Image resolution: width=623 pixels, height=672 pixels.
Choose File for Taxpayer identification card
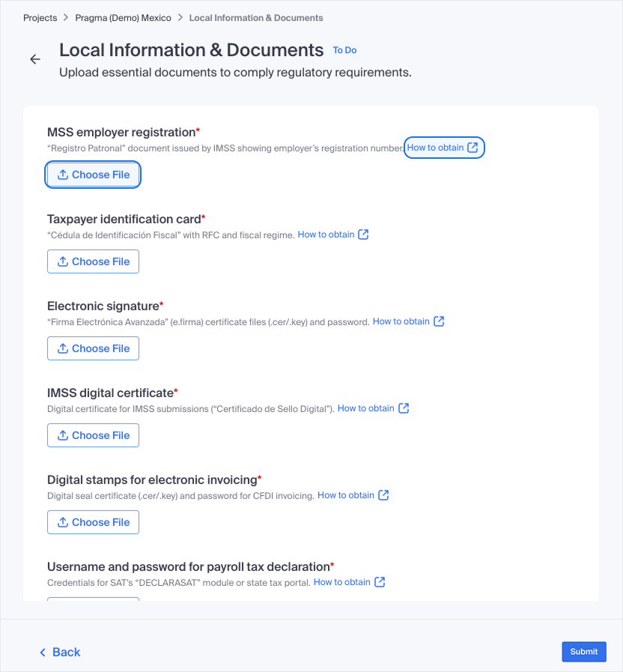coord(93,261)
